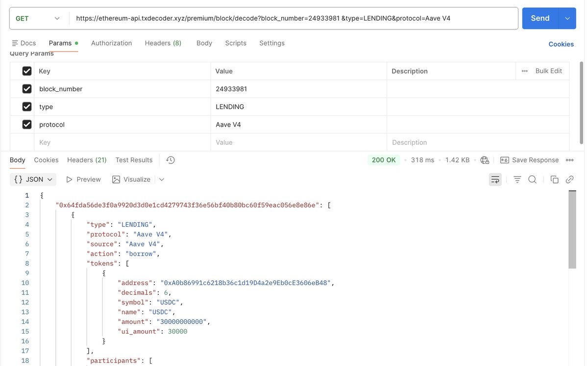This screenshot has width=588, height=366.
Task: Click the 200 OK status badge
Action: pyautogui.click(x=384, y=160)
